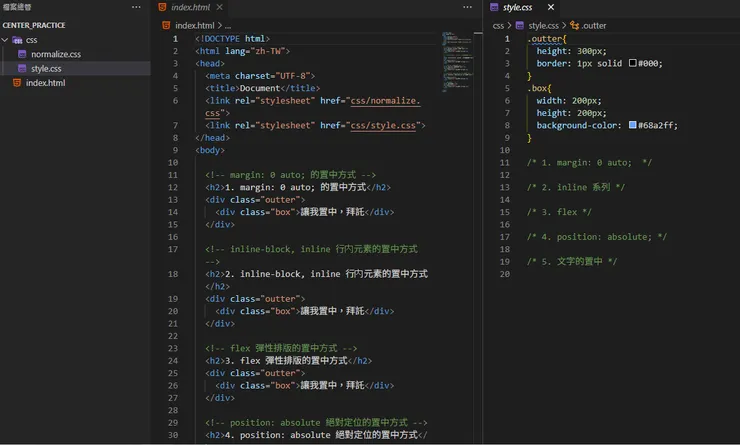
Task: Switch to the style.css editor tab
Action: click(x=517, y=7)
